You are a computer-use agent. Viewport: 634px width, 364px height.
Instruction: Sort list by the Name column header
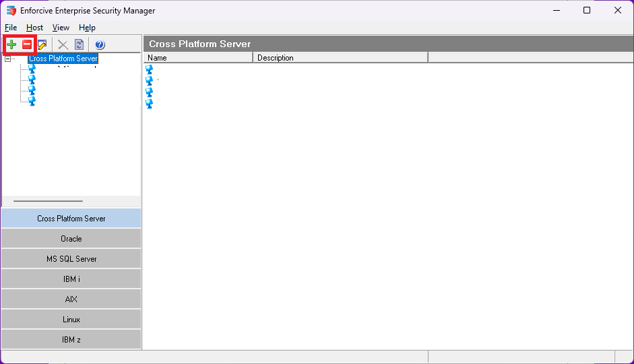pyautogui.click(x=198, y=58)
